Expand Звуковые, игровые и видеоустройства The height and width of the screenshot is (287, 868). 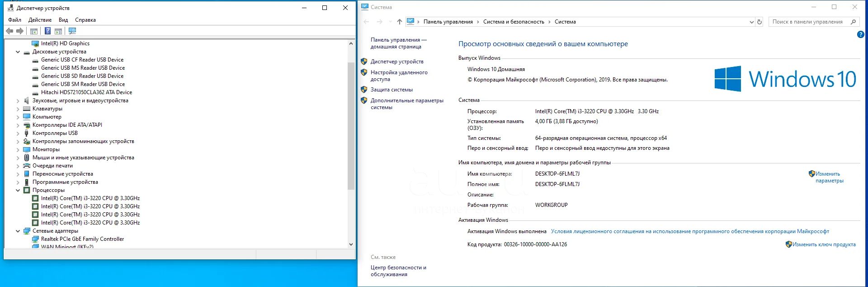point(18,100)
